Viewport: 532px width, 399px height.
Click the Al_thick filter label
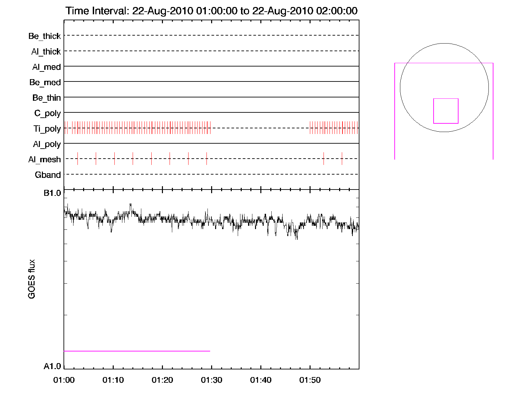tap(46, 52)
